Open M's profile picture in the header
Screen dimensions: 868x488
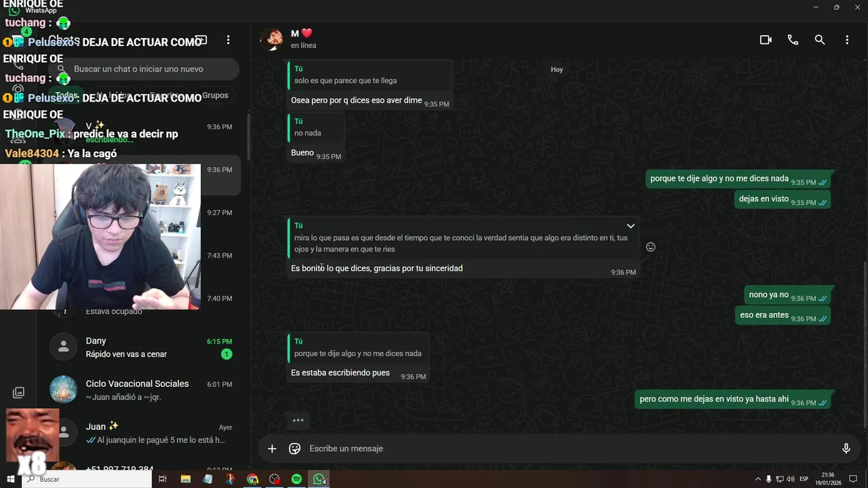272,39
